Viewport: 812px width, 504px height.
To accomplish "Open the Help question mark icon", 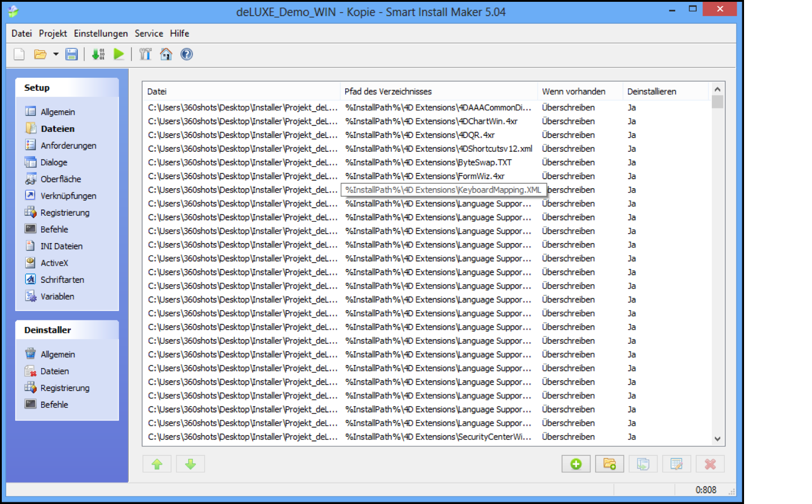I will point(186,55).
